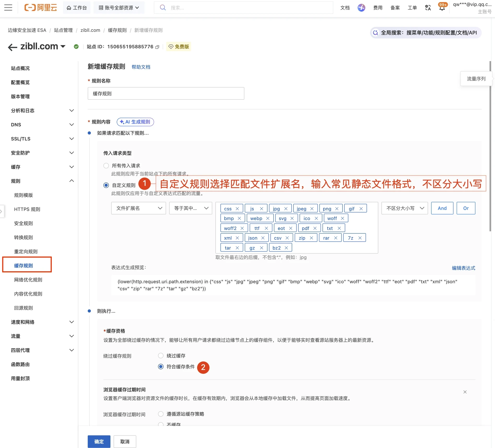Viewport: 495px width, 448px height.
Task: Expand the DNS sidebar section
Action: [42, 125]
